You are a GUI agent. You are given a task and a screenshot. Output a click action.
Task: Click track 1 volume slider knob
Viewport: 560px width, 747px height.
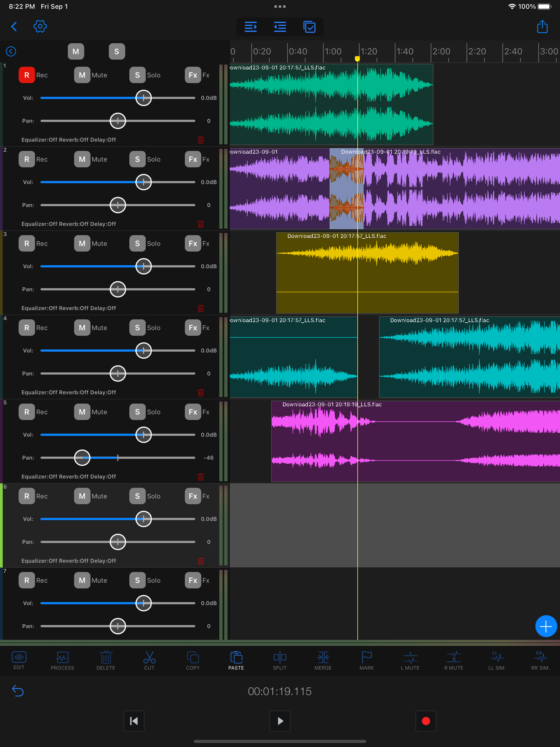pyautogui.click(x=144, y=98)
